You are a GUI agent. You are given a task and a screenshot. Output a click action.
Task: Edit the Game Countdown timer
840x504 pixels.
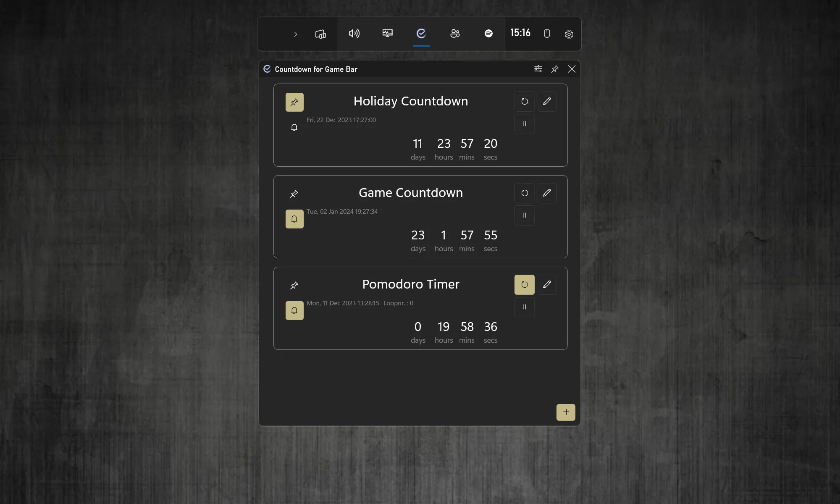tap(547, 193)
